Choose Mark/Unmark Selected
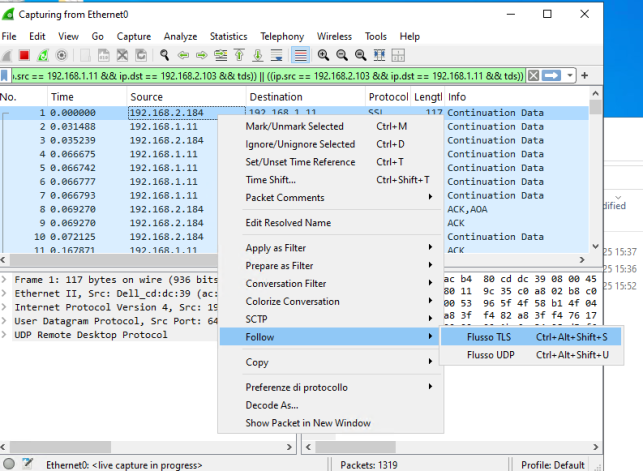Image resolution: width=643 pixels, height=471 pixels. [330, 126]
